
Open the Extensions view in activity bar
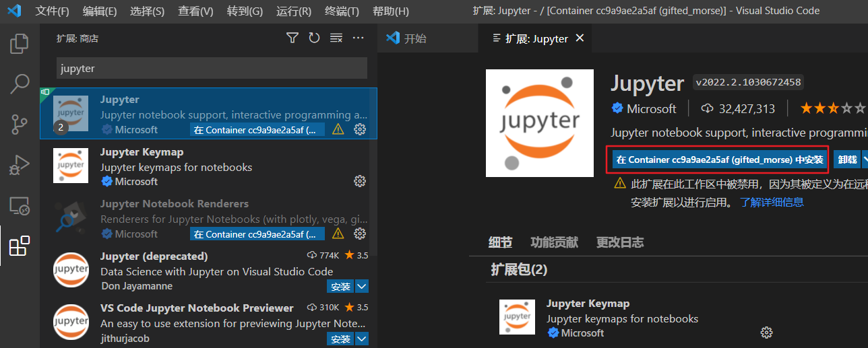[x=20, y=246]
